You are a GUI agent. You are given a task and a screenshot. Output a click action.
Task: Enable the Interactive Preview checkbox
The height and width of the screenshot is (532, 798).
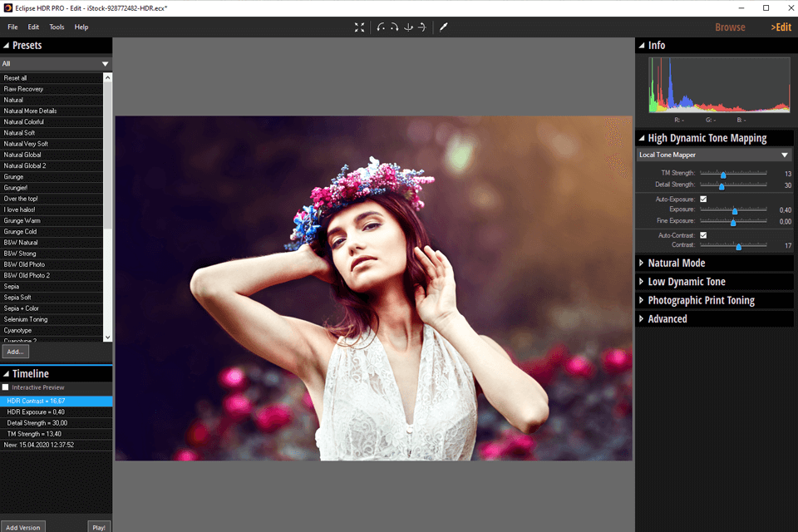[x=6, y=387]
